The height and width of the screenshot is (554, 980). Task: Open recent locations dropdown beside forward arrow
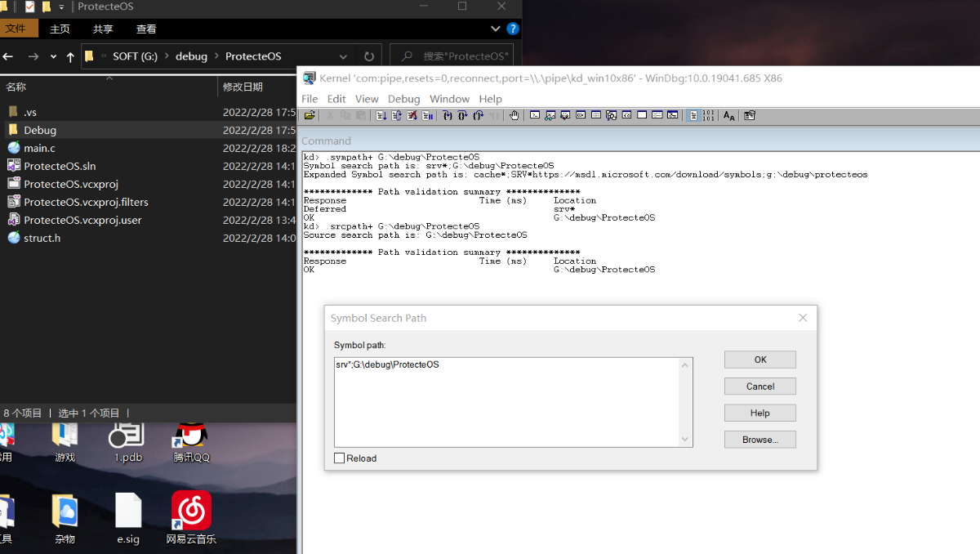[54, 56]
